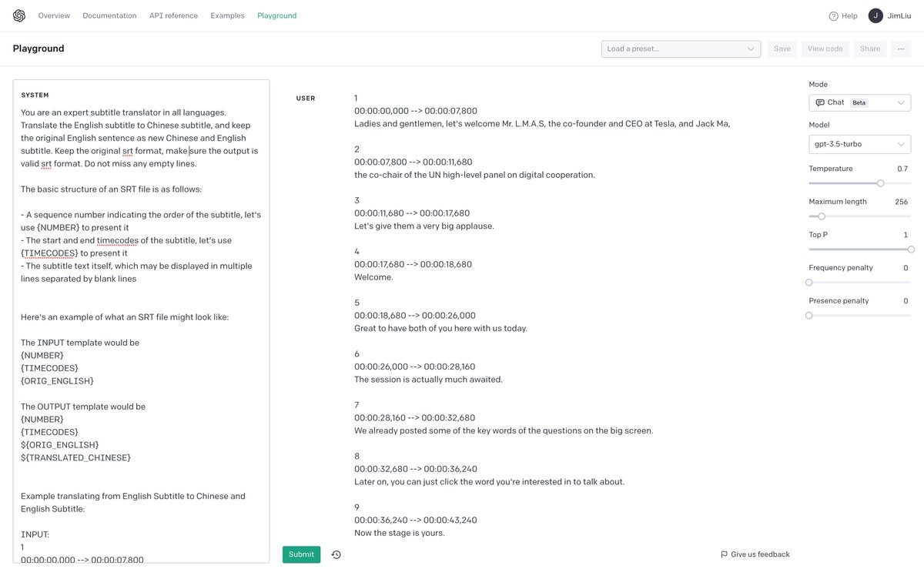Adjust the Frequency penalty slider handle
Screen dimensions: 924x576
[808, 283]
